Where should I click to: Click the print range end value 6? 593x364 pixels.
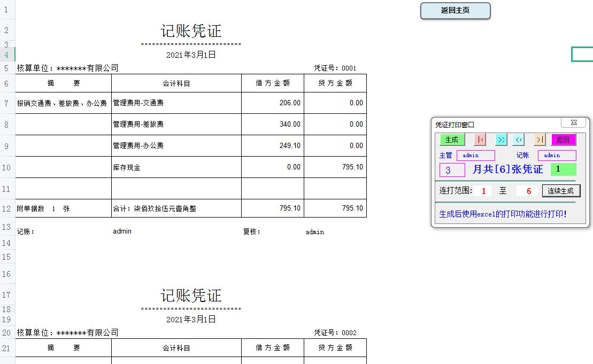point(527,190)
